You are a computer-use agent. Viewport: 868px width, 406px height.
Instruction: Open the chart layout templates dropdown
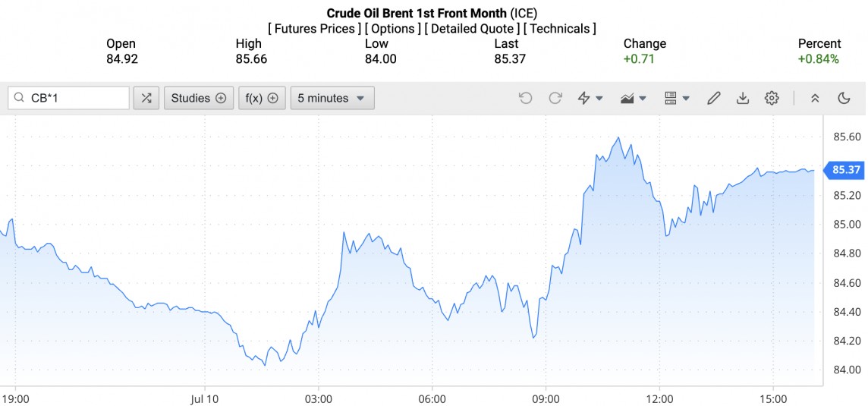coord(677,98)
